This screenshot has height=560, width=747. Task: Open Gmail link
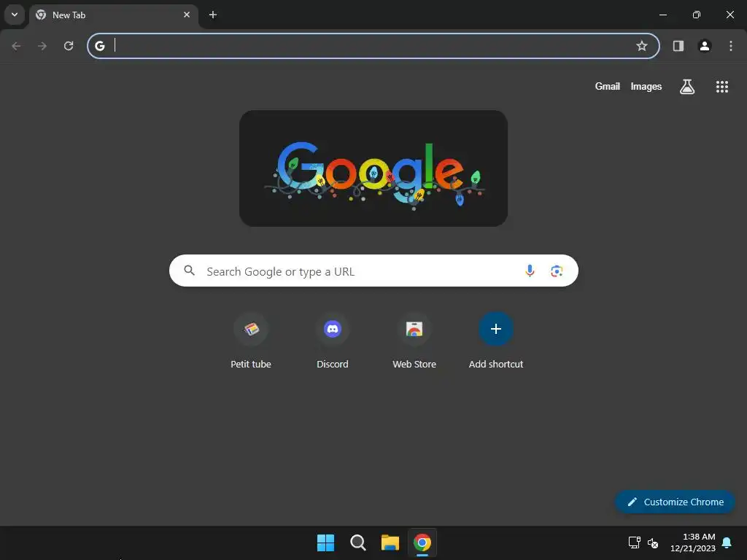point(608,86)
